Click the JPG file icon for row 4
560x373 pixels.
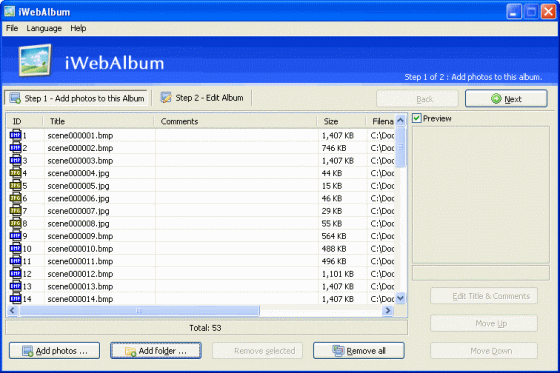[x=15, y=173]
